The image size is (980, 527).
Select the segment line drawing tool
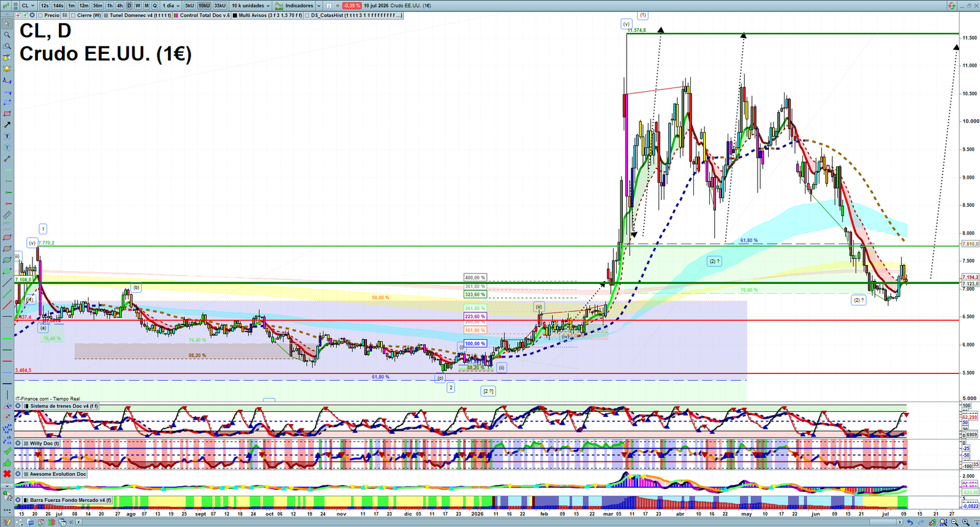point(7,159)
